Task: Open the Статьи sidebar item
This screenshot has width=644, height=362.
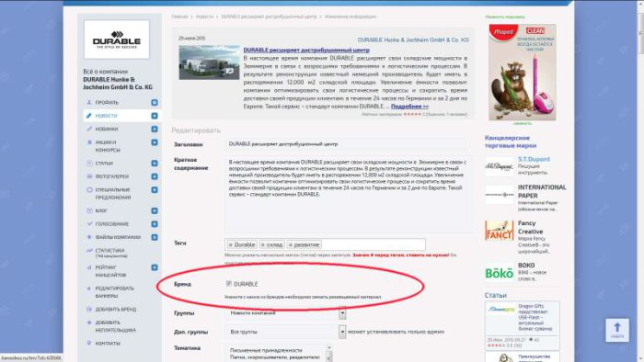Action: (104, 164)
